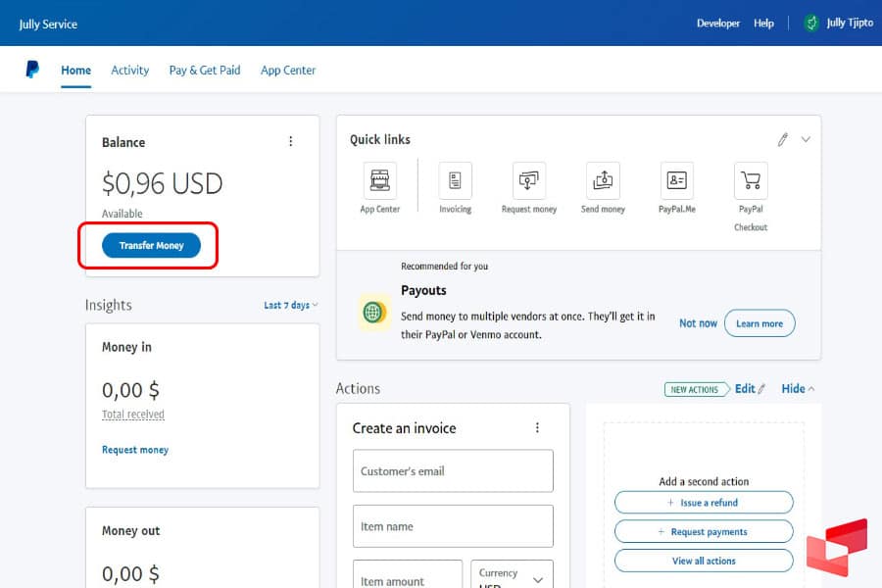Click the PayPal logo icon
882x588 pixels.
pyautogui.click(x=32, y=70)
